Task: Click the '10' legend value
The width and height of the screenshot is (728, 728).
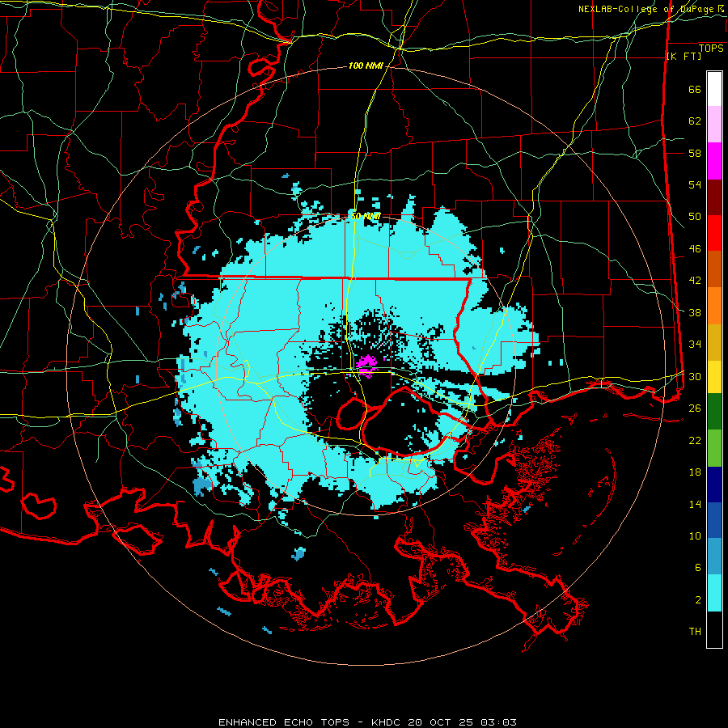Action: 695,536
